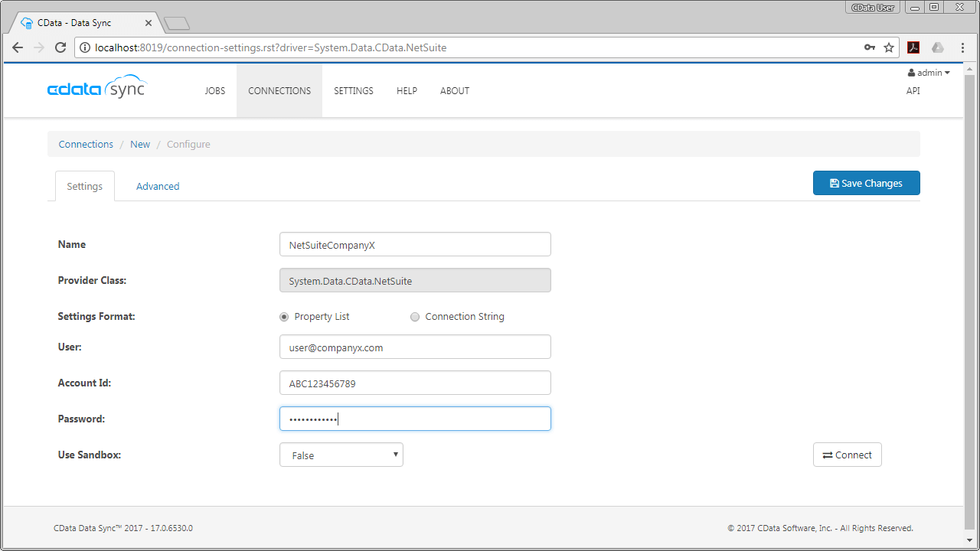The image size is (980, 551).
Task: Select the Connection String radio button
Action: click(415, 317)
